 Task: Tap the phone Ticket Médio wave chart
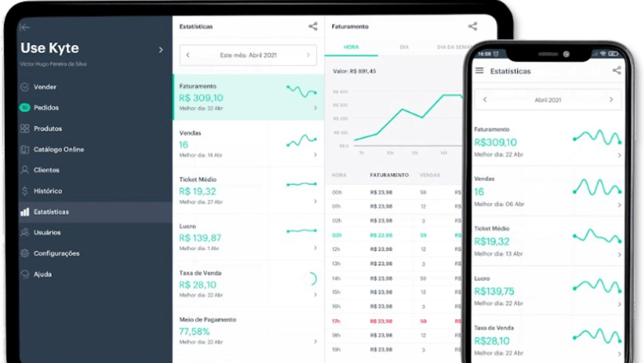pyautogui.click(x=597, y=236)
